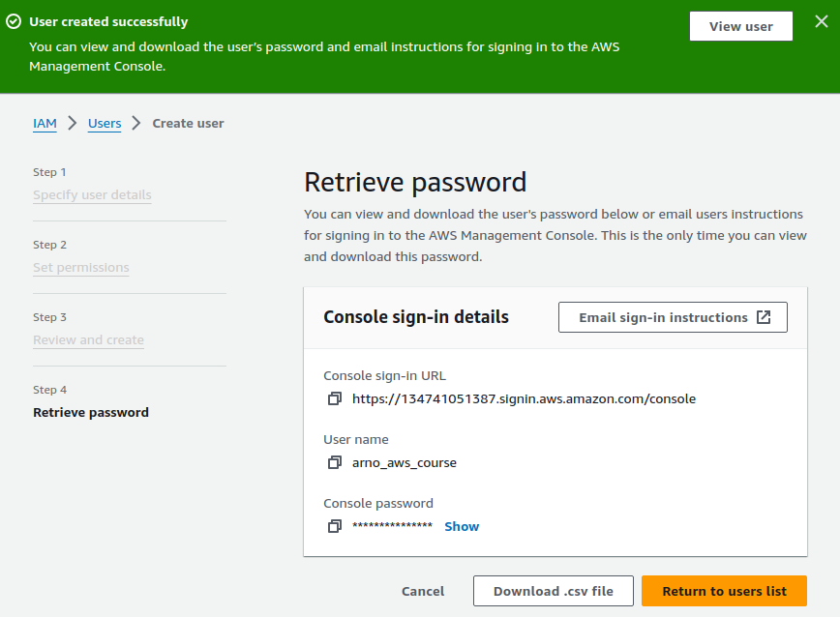Select Step 4 Retrieve password

[x=91, y=412]
